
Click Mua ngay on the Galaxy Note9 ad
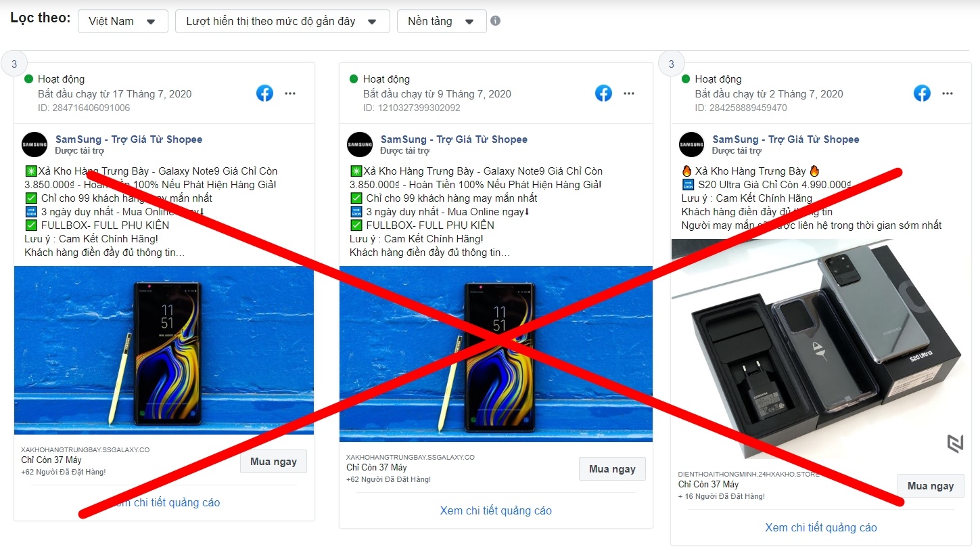point(273,461)
